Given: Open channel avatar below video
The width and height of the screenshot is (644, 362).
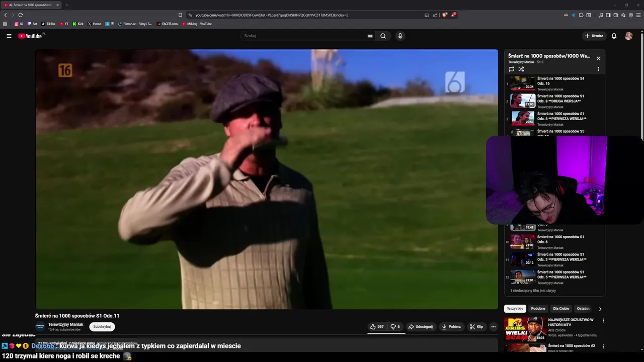Looking at the screenshot, I should click(40, 326).
